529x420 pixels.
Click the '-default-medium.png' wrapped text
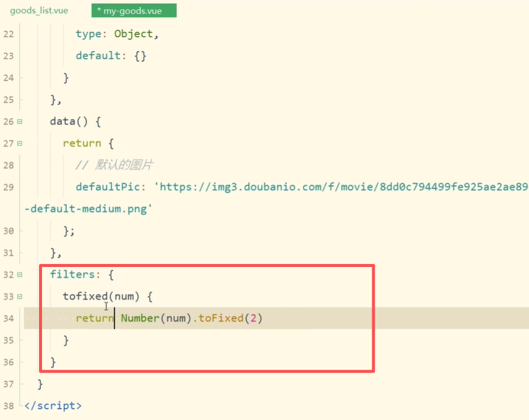click(x=89, y=209)
